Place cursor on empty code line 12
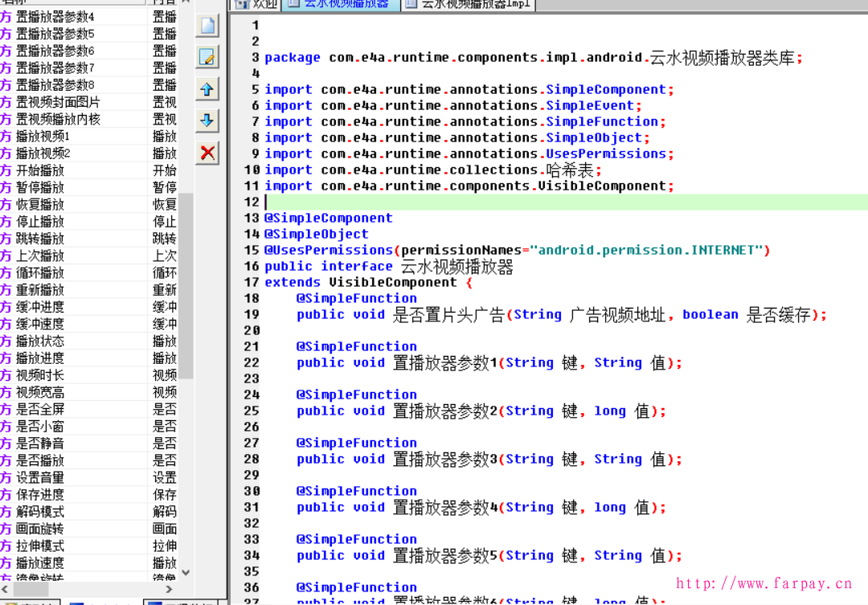868x605 pixels. click(x=482, y=202)
